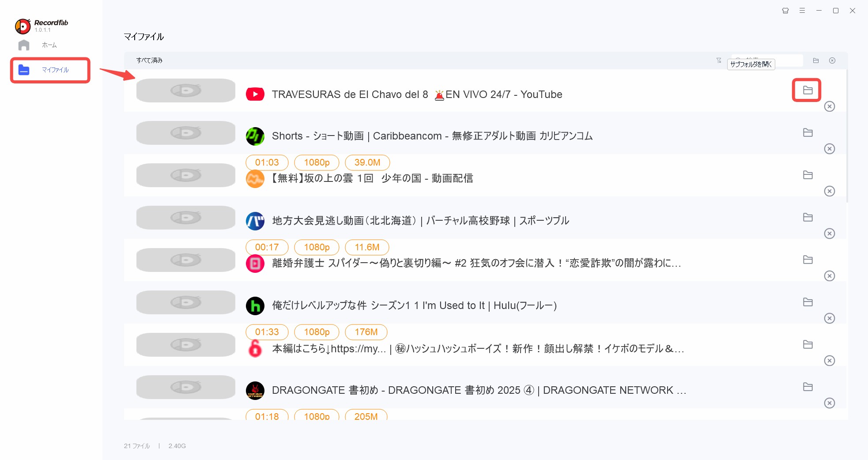This screenshot has height=460, width=868.
Task: Click the 01:33 duration badge
Action: tap(267, 332)
